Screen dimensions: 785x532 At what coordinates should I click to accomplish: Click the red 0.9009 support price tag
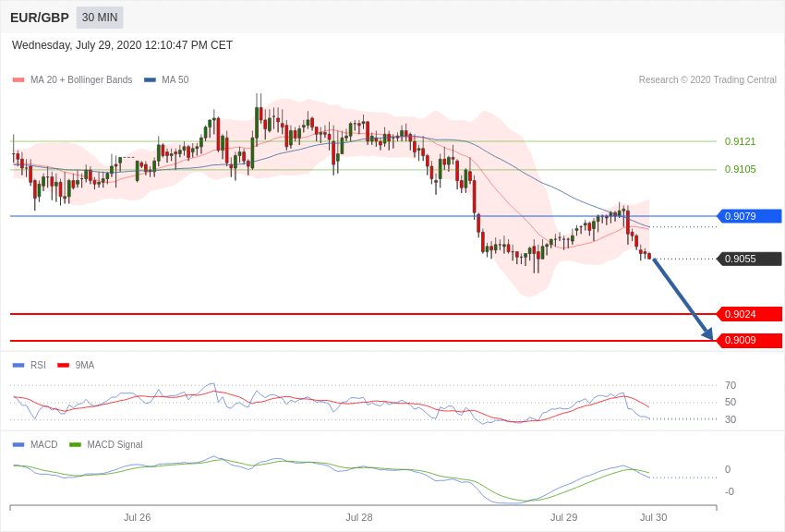[750, 340]
